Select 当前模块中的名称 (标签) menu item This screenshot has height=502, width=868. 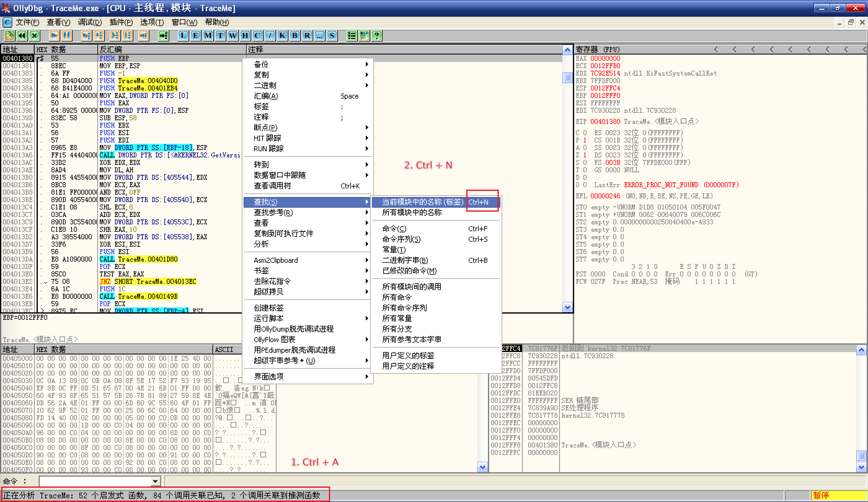point(422,202)
